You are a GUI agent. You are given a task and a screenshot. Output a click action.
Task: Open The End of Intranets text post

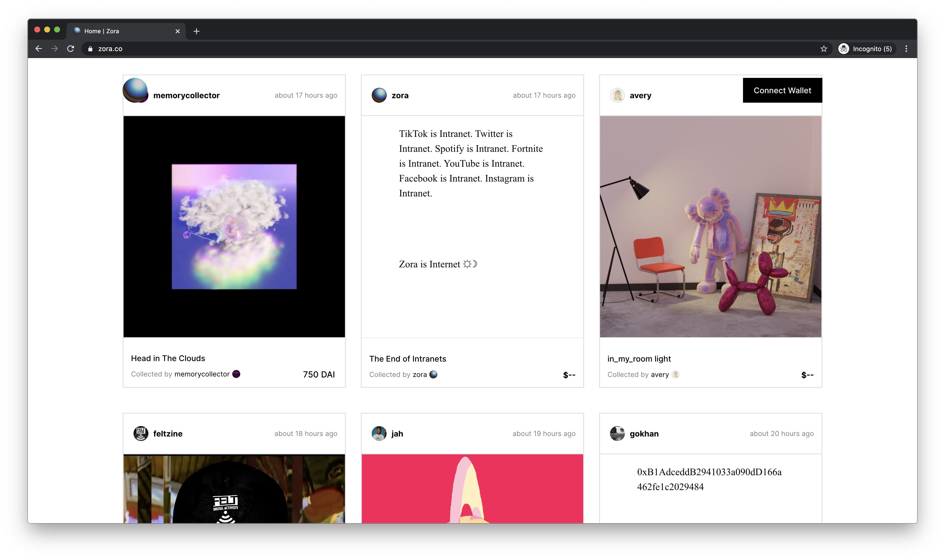coord(472,226)
